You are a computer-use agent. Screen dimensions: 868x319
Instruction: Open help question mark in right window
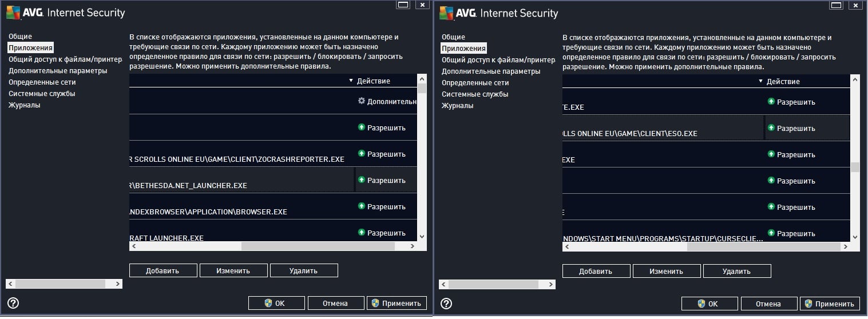446,304
